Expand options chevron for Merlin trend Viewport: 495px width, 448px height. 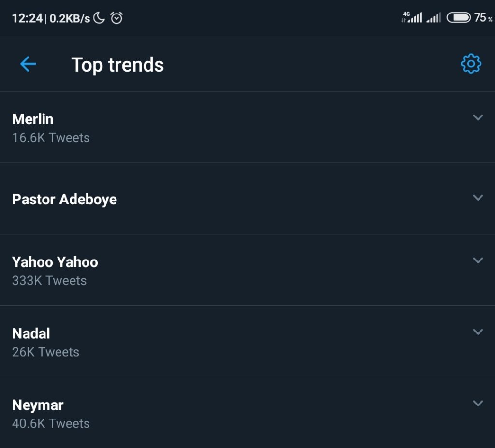(478, 117)
